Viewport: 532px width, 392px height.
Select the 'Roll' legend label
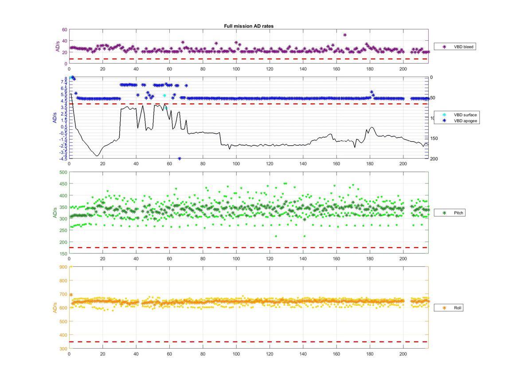click(x=458, y=307)
